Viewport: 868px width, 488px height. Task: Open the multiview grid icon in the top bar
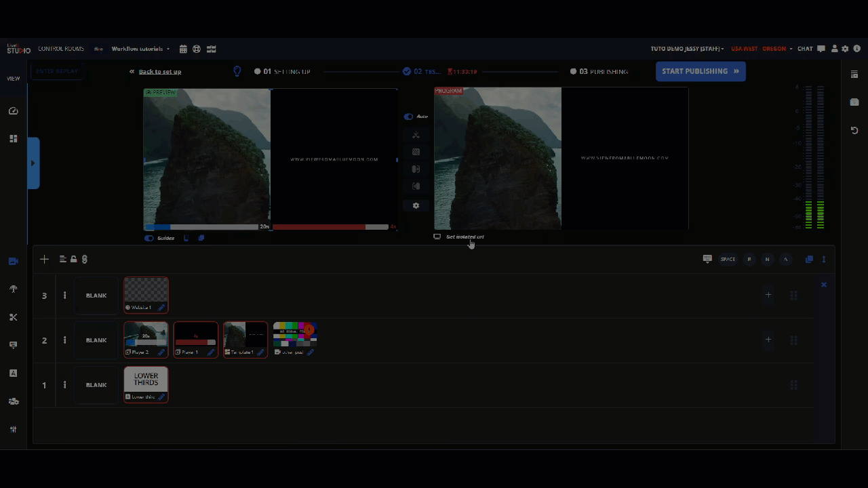tap(212, 49)
